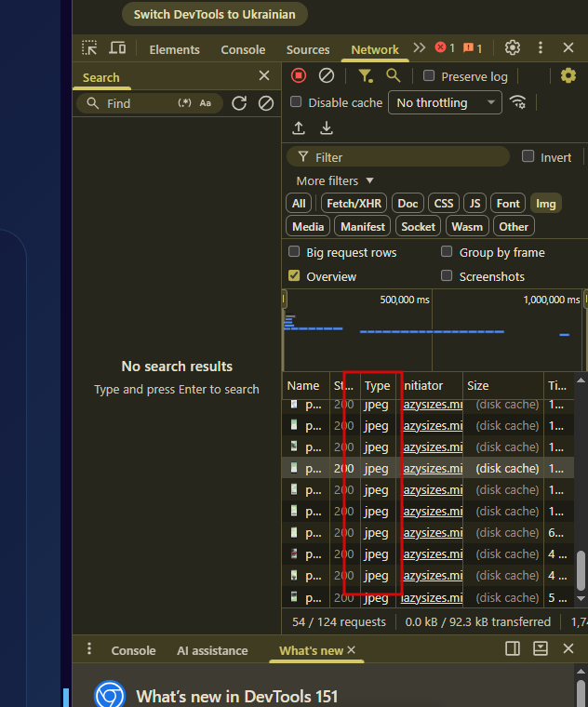Check the Invert filter checkbox
Screen dimensions: 588x707
tap(528, 156)
